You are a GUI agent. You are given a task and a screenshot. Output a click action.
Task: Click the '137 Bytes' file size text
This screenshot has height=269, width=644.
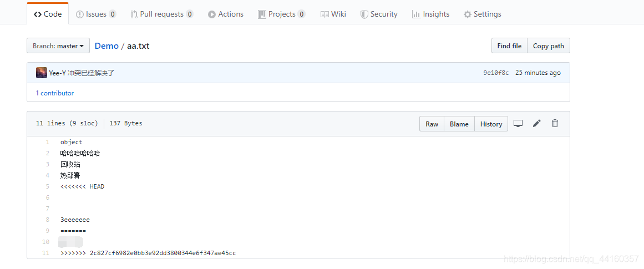pos(126,123)
